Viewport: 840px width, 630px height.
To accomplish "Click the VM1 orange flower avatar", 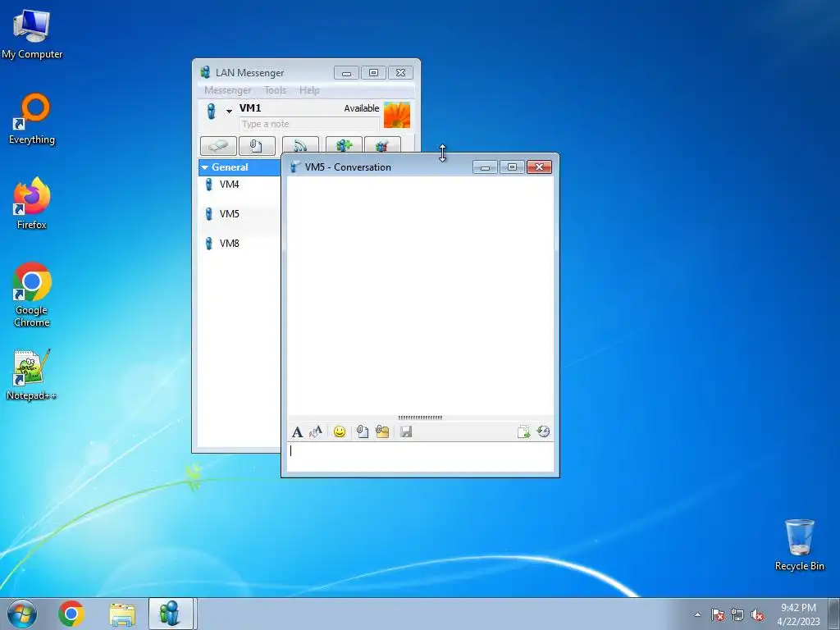I will pyautogui.click(x=397, y=115).
